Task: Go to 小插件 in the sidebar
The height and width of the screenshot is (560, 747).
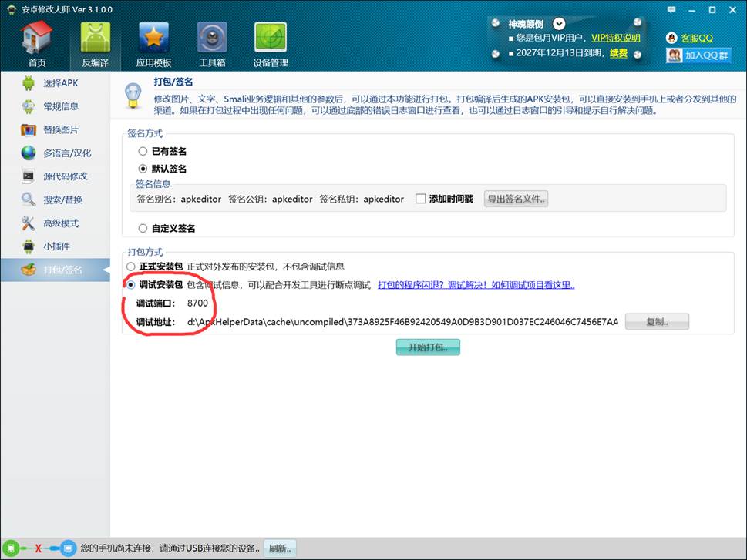Action: point(56,246)
